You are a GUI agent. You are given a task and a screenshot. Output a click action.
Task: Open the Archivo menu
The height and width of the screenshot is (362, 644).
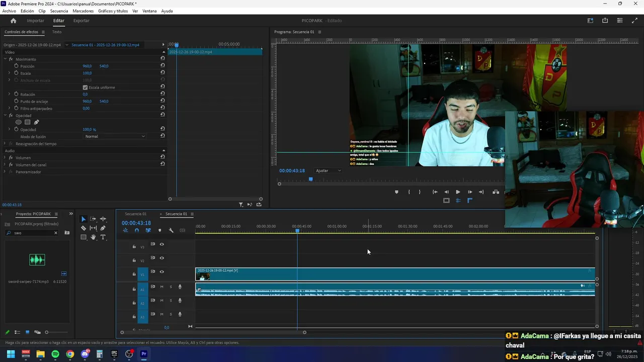[x=9, y=11]
